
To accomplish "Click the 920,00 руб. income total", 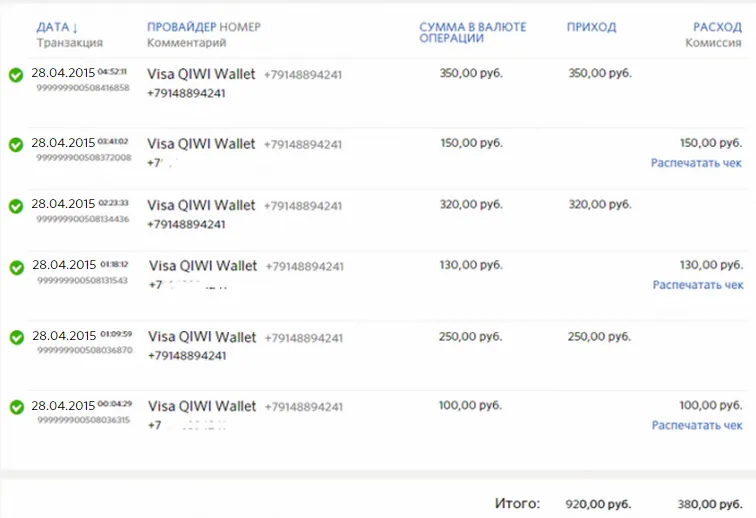I will tap(598, 504).
